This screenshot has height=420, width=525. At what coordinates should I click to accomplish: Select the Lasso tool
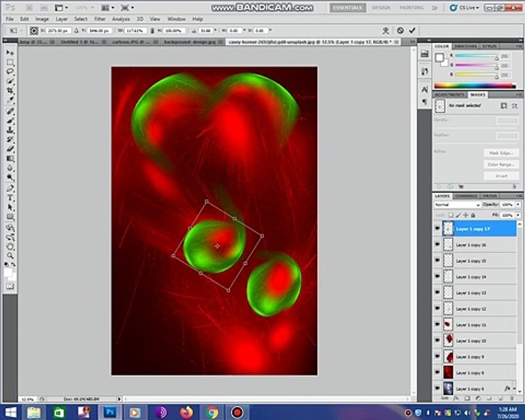10,72
